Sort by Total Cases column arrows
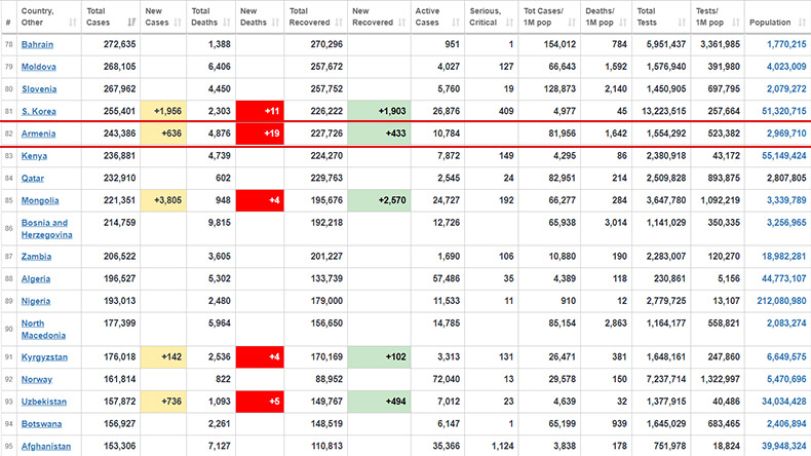This screenshot has width=811, height=456. tap(131, 22)
